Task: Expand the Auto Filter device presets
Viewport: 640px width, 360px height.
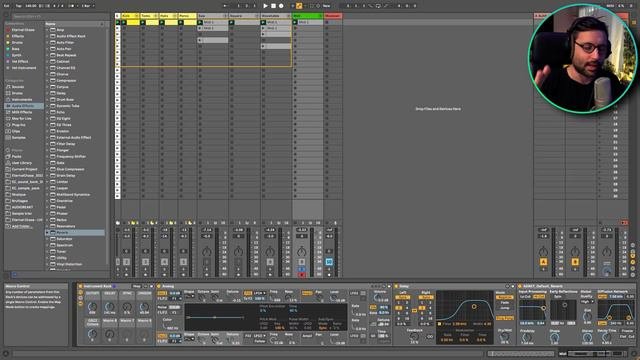Action: [x=47, y=42]
